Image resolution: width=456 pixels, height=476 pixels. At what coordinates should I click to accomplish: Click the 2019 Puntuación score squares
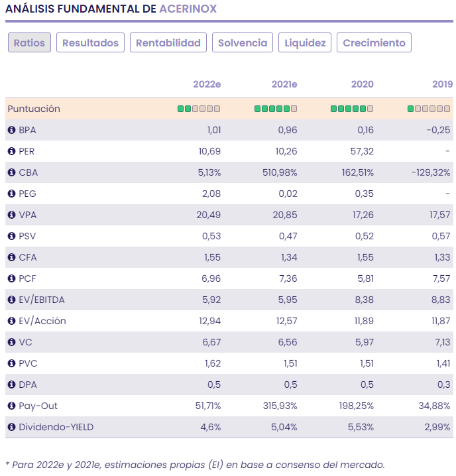(429, 109)
